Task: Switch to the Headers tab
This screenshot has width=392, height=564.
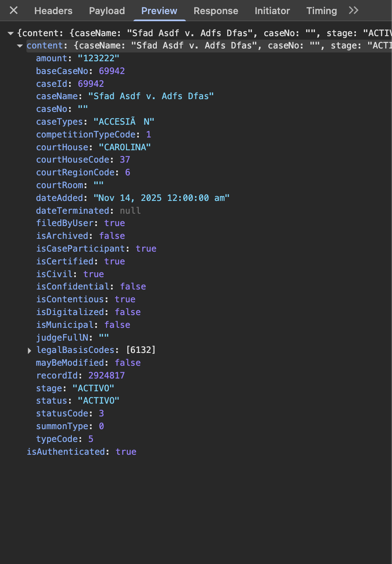Action: (53, 11)
